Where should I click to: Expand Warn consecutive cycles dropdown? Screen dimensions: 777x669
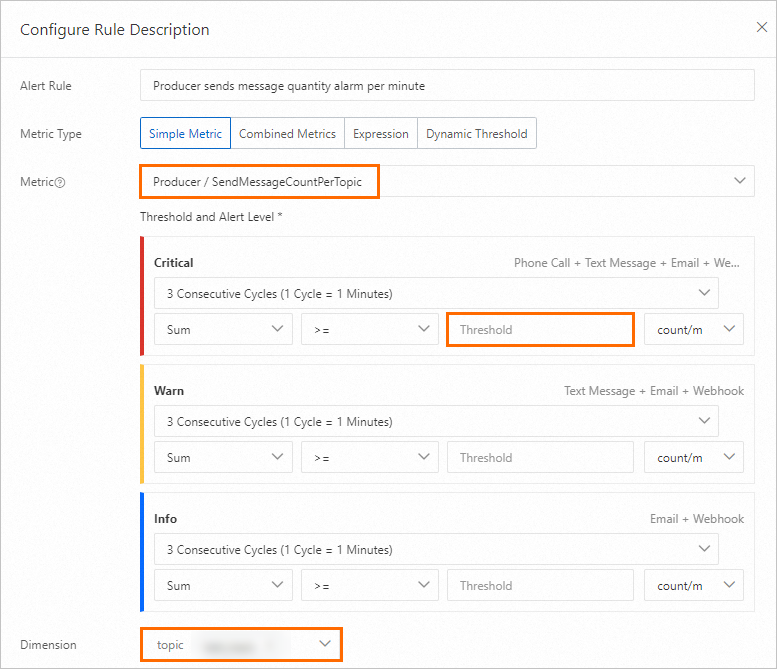tap(436, 422)
